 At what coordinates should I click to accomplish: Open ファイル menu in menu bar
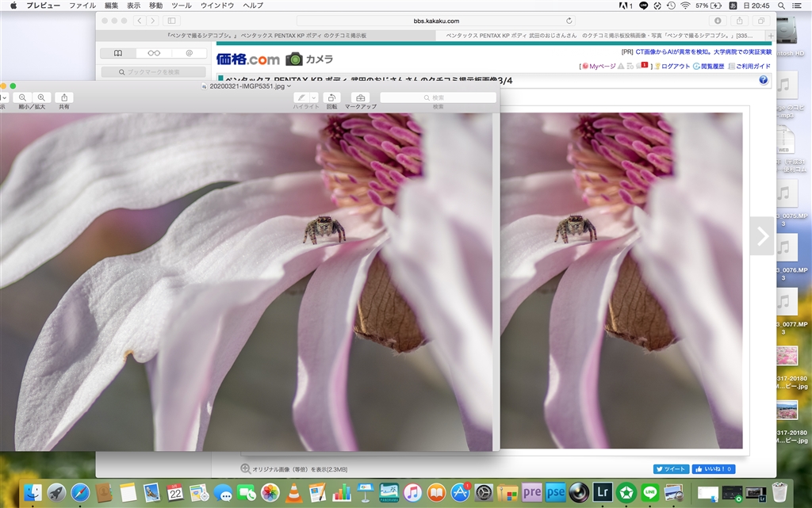[82, 6]
